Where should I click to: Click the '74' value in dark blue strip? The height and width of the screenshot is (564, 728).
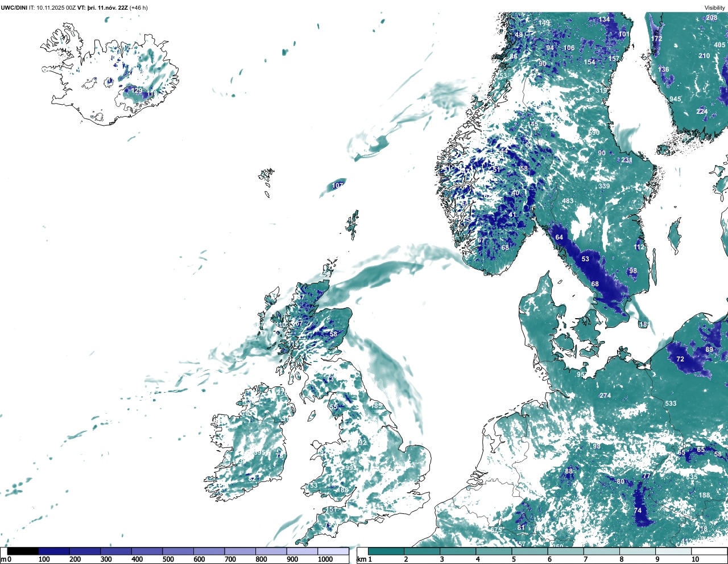tap(638, 511)
